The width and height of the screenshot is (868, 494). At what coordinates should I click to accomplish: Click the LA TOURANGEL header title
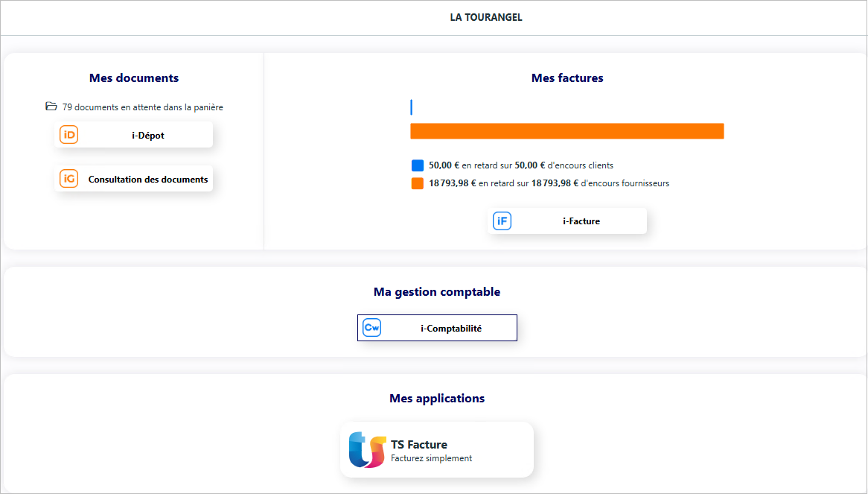coord(486,17)
